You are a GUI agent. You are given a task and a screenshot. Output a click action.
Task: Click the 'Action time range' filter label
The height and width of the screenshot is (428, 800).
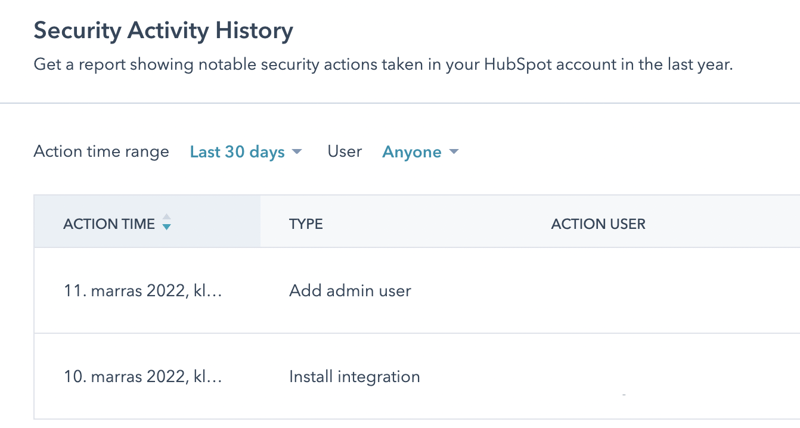coord(101,152)
